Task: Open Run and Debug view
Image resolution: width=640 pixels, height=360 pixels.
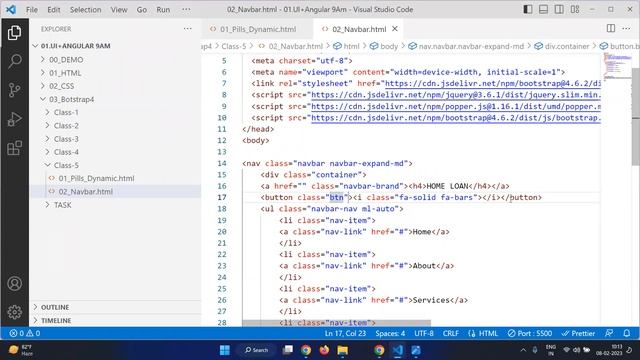Action: 14,119
